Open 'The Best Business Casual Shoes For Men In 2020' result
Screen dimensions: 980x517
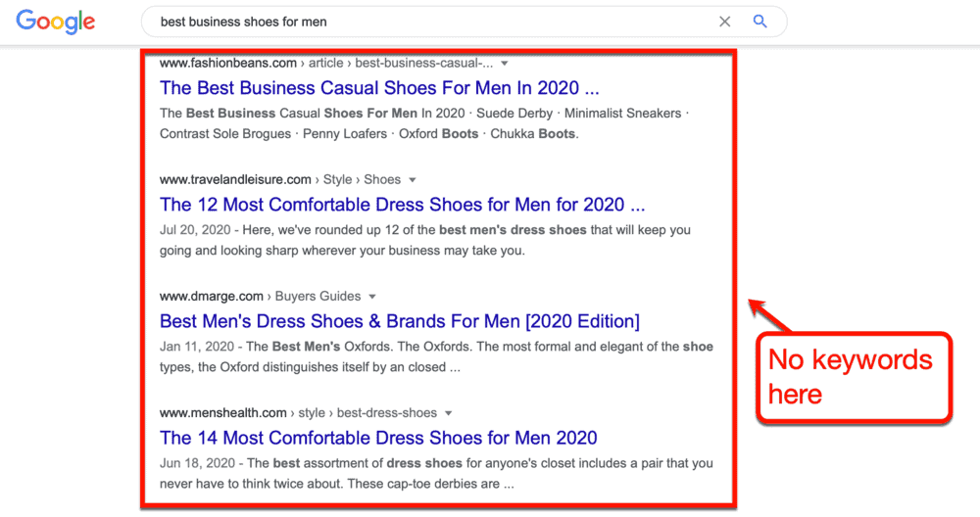[x=378, y=88]
